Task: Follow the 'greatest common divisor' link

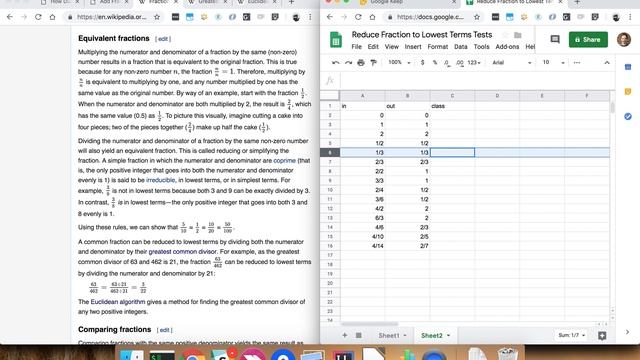Action: [x=182, y=251]
